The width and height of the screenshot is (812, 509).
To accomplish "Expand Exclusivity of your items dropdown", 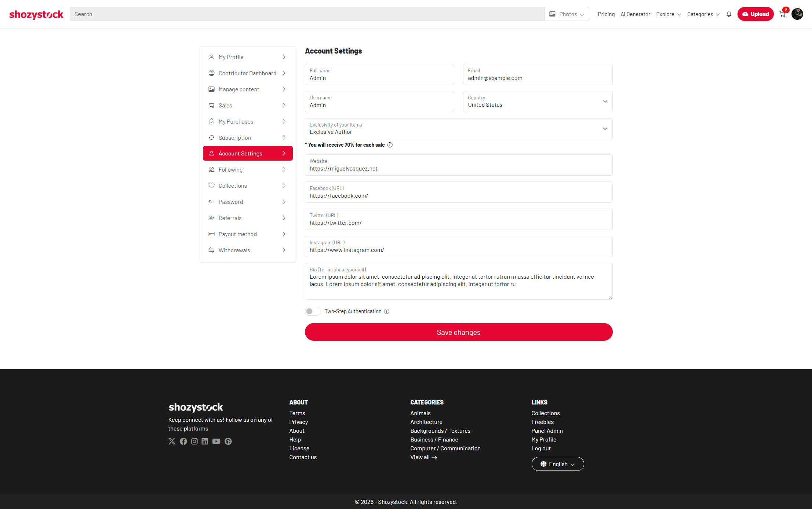I will 458,129.
